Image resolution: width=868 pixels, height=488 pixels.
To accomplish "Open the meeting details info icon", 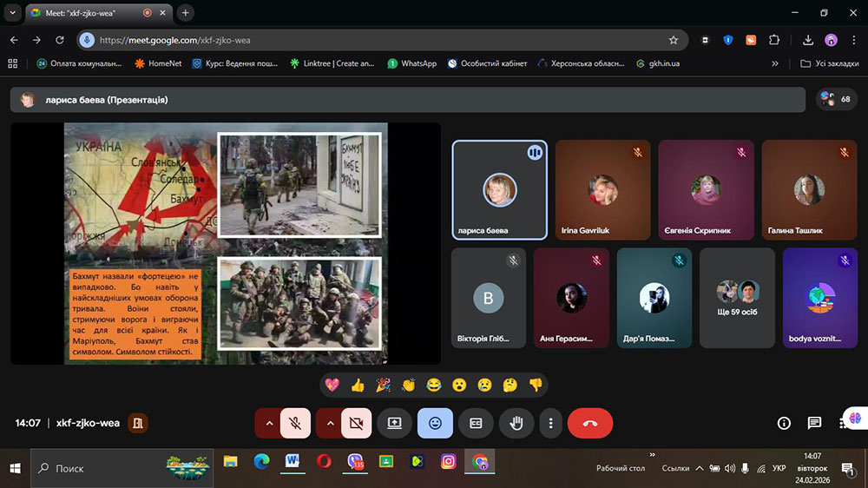I will 784,423.
